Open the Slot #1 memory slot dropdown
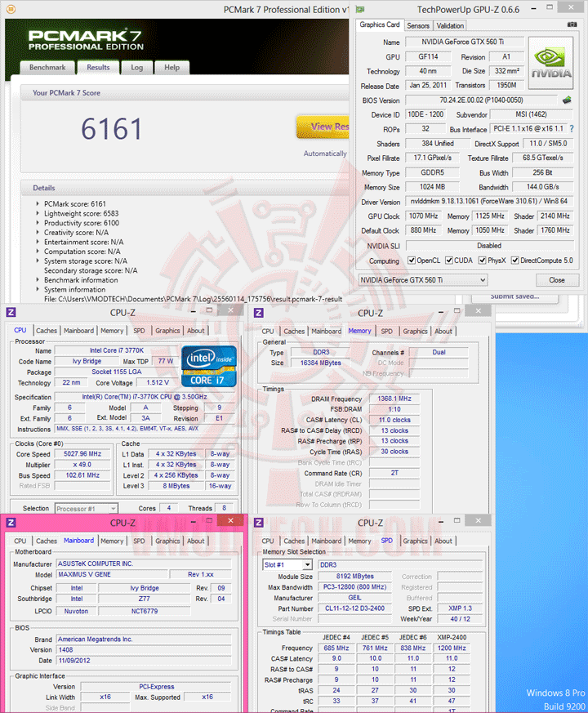588x713 pixels. [287, 564]
